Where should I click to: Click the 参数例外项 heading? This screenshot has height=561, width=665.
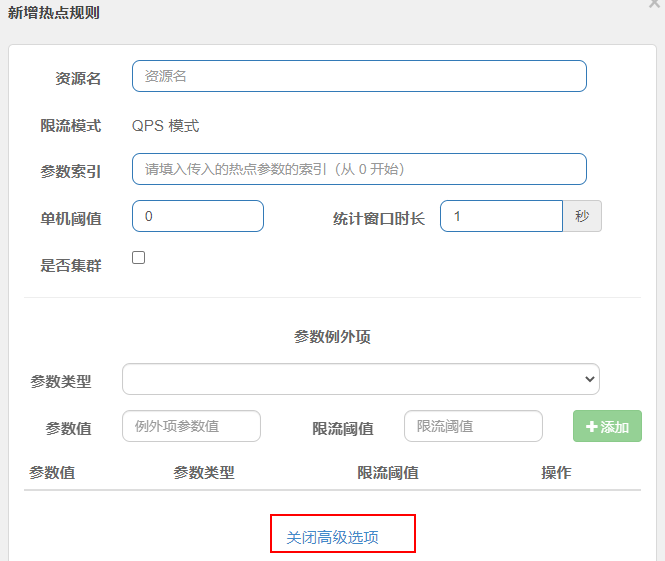[x=332, y=337]
